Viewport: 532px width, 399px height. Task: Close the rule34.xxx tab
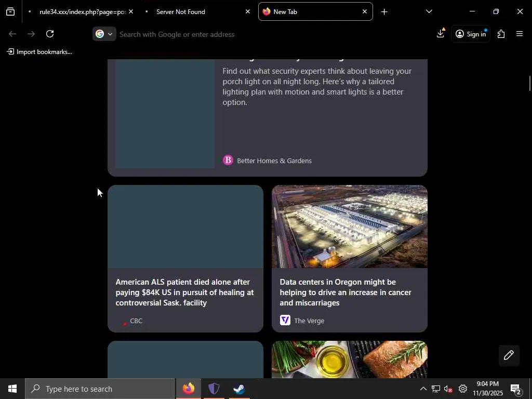click(131, 12)
